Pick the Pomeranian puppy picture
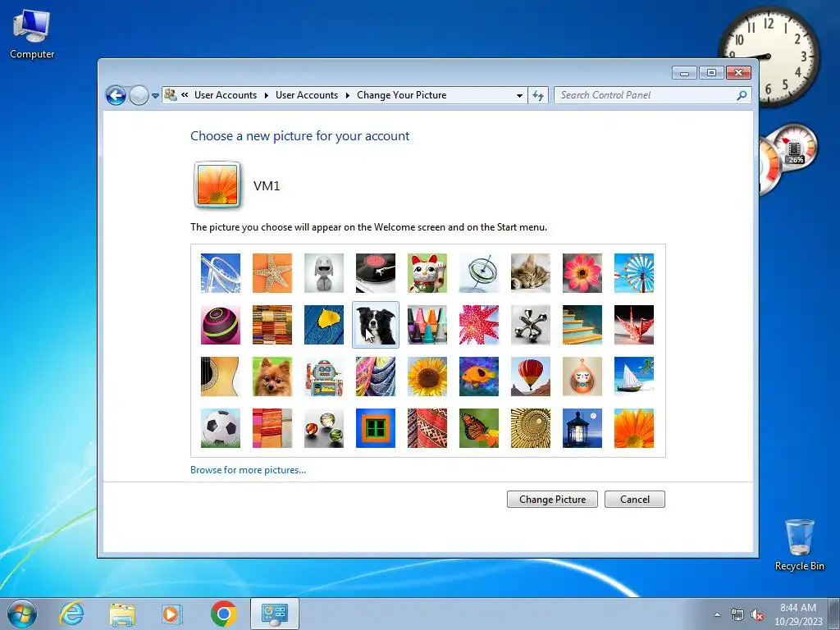Screen dimensions: 840x630 point(272,377)
